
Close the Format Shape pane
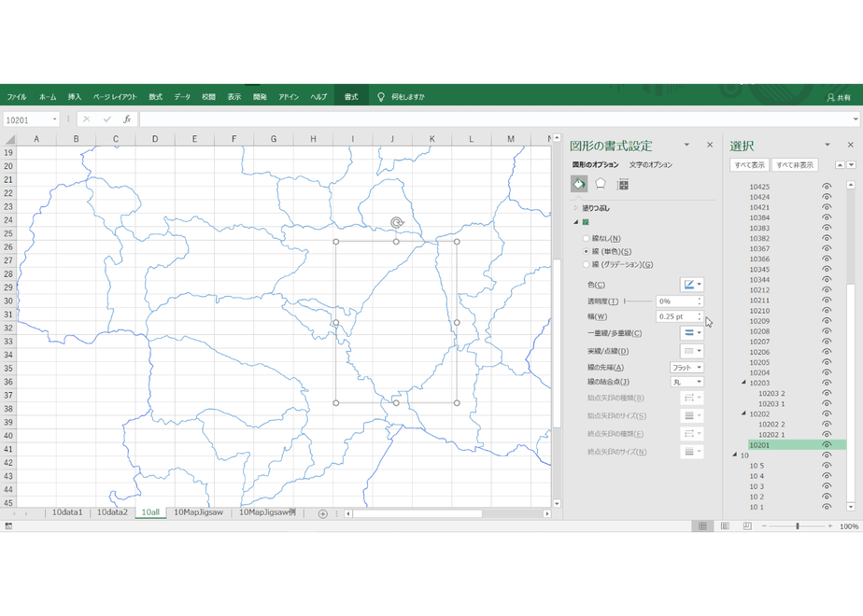pyautogui.click(x=710, y=145)
